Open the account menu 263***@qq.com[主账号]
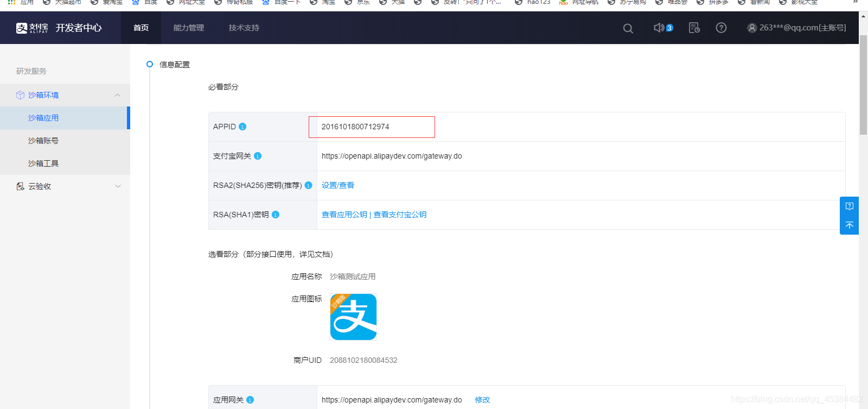This screenshot has width=868, height=409. point(796,28)
